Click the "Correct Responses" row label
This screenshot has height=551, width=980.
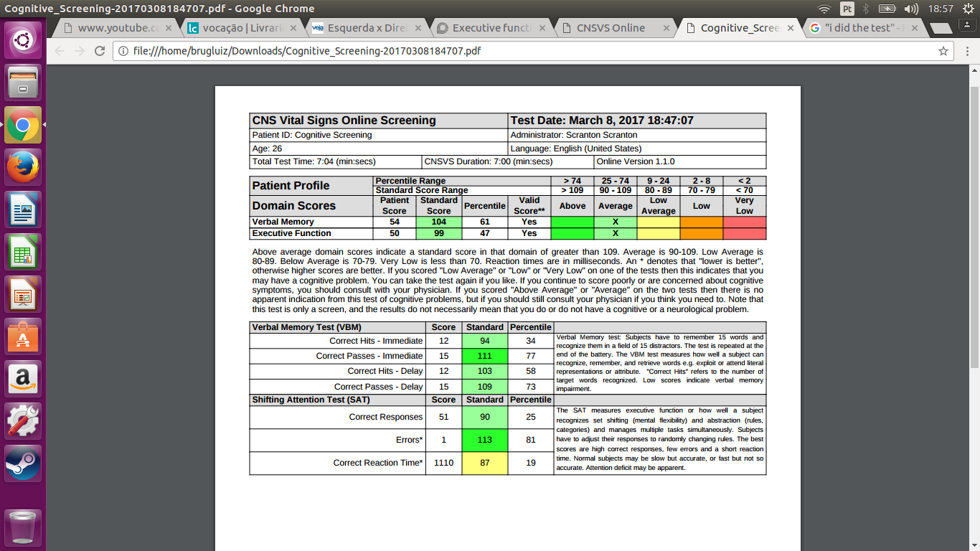[386, 417]
